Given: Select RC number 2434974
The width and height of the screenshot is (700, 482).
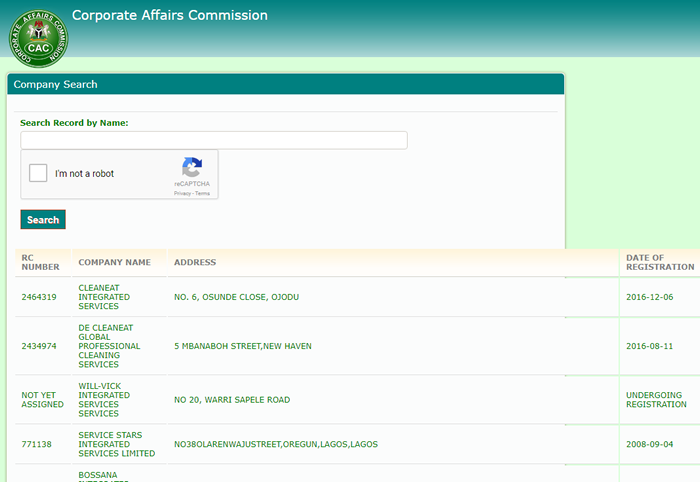Looking at the screenshot, I should point(39,346).
